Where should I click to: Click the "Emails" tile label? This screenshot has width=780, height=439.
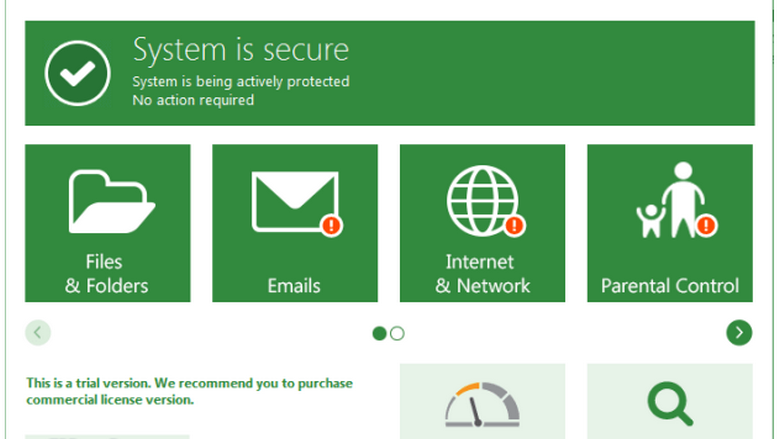pyautogui.click(x=294, y=286)
